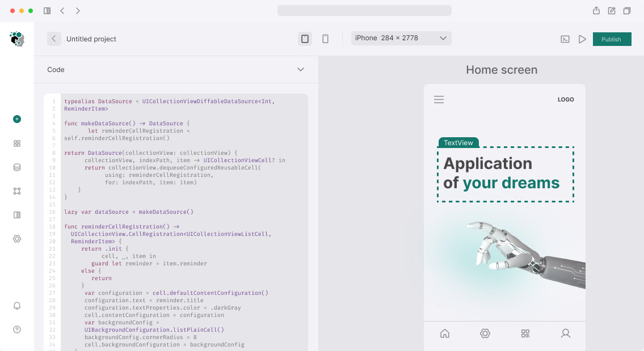The image size is (644, 351).
Task: Toggle the browser sidebar panel icon
Action: pyautogui.click(x=47, y=11)
